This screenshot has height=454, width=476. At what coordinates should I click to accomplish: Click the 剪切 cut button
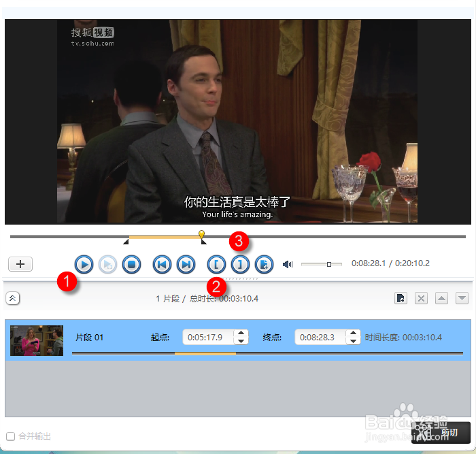click(x=441, y=432)
